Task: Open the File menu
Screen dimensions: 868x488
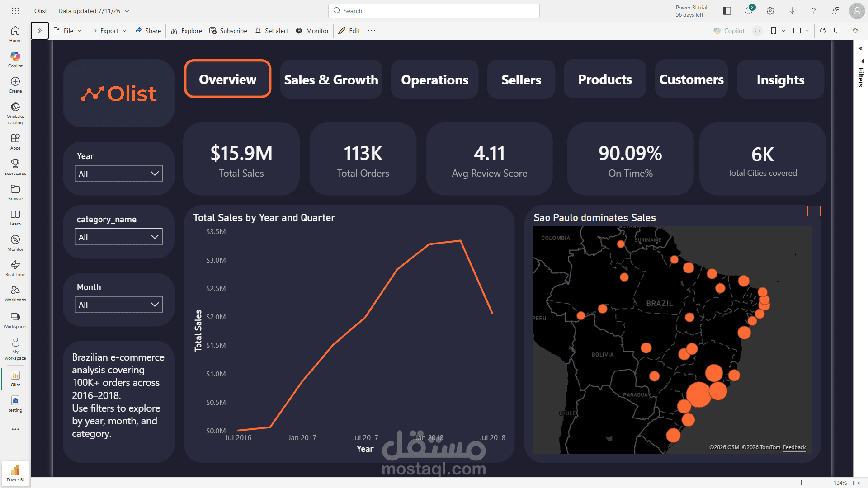Action: tap(68, 31)
